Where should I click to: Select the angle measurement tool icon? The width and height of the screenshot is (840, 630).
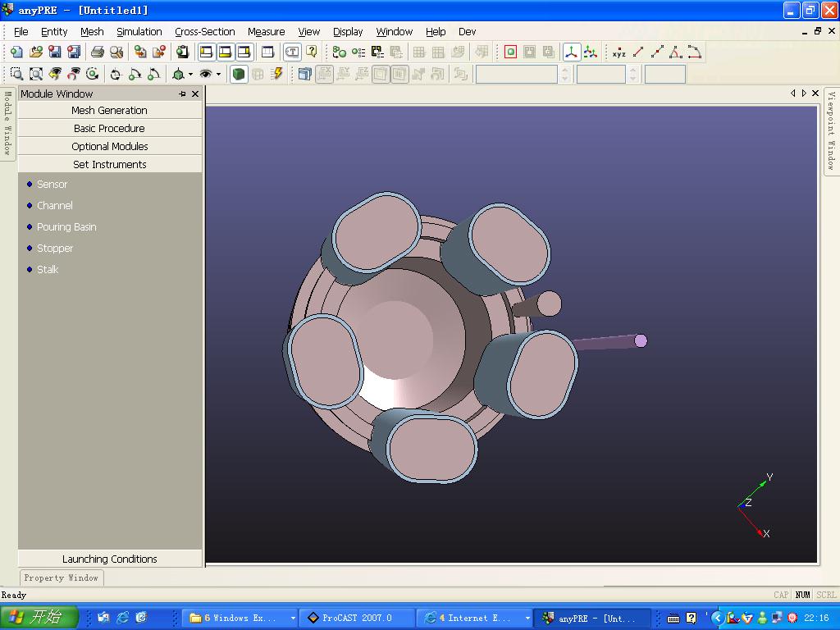[x=675, y=52]
